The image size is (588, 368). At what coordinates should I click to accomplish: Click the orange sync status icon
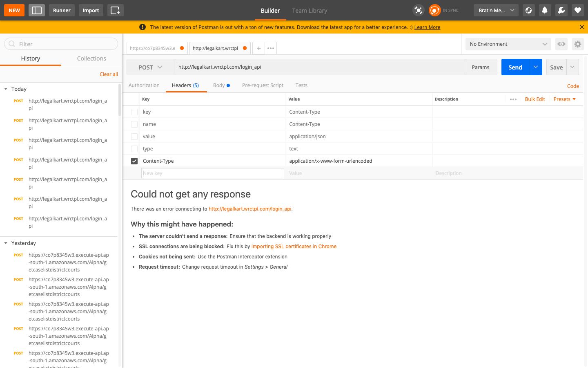point(435,10)
